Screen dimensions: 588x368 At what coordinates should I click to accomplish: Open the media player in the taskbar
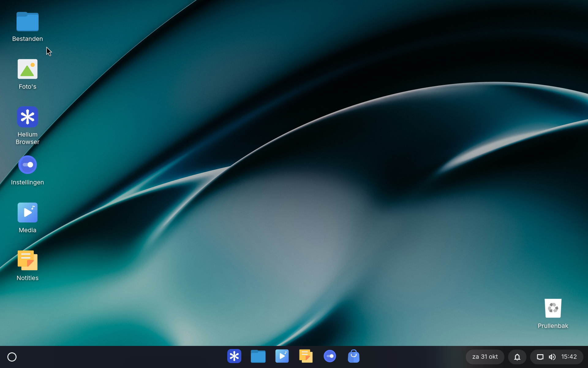[x=282, y=356]
